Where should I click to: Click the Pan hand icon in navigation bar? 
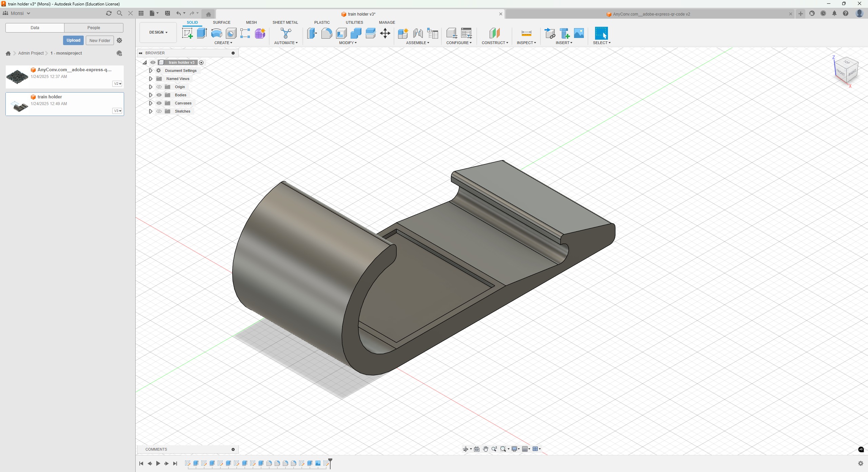[x=486, y=449]
